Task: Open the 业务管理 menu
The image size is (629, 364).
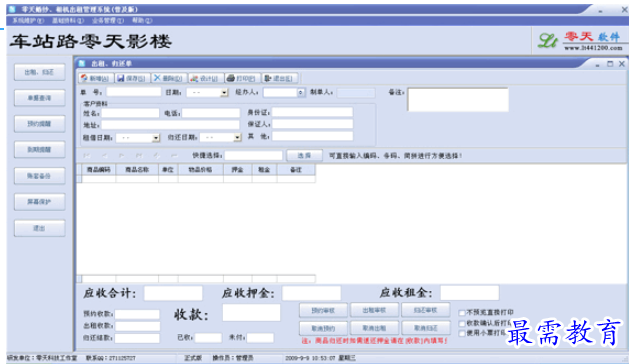Action: click(108, 20)
